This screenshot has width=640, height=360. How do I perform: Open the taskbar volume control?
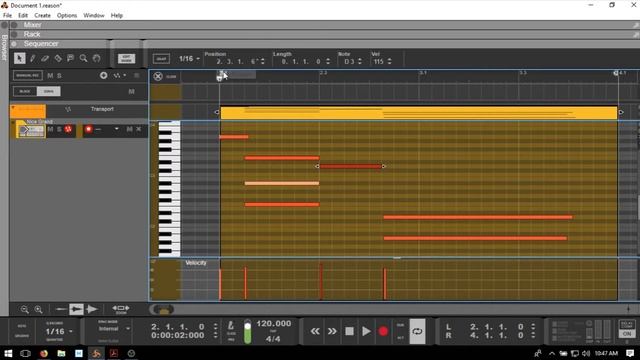coord(586,353)
